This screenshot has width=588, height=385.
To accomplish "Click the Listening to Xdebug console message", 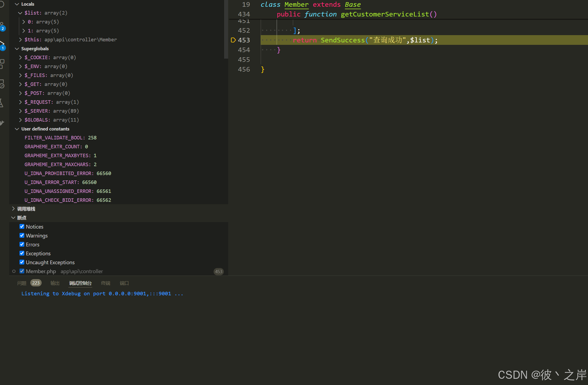I will 102,294.
